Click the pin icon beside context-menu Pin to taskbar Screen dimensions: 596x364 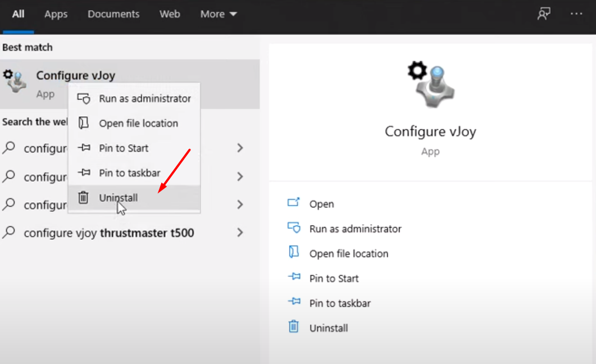[84, 172]
